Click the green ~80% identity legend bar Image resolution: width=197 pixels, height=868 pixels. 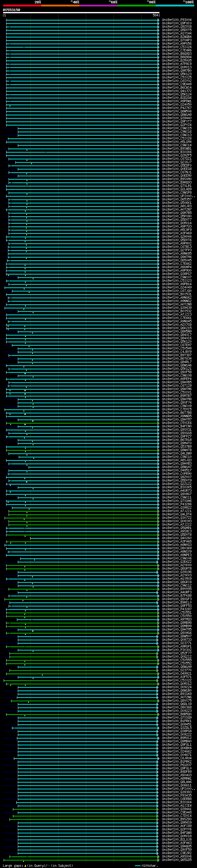(x=137, y=6)
